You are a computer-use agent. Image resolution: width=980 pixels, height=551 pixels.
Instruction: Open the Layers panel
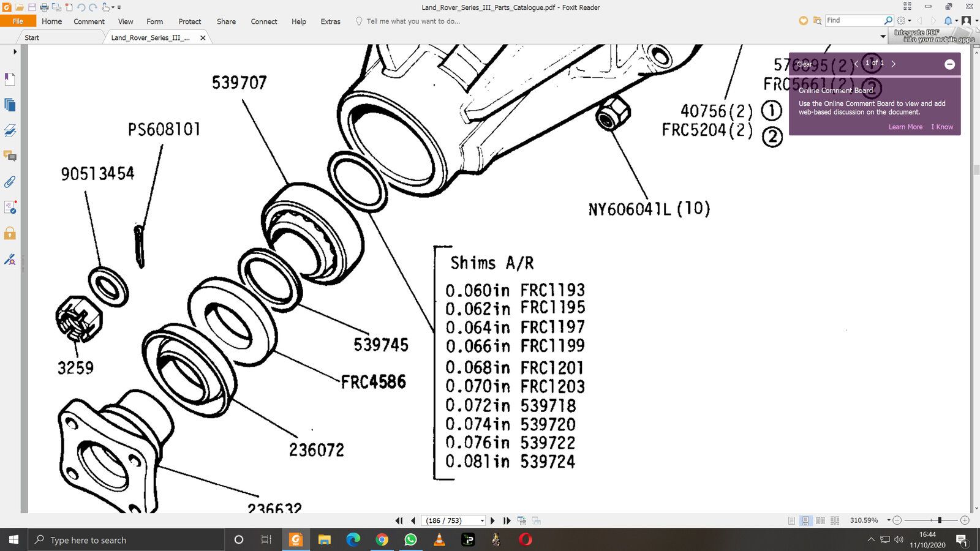coord(10,130)
